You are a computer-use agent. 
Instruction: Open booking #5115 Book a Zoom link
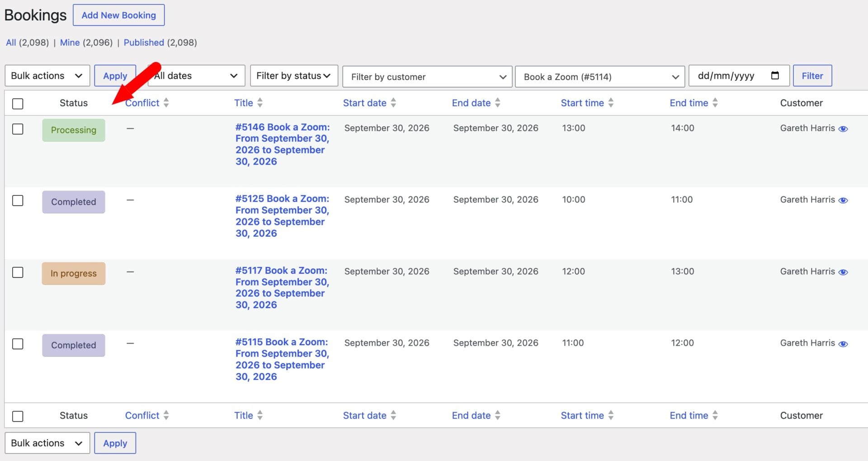282,359
